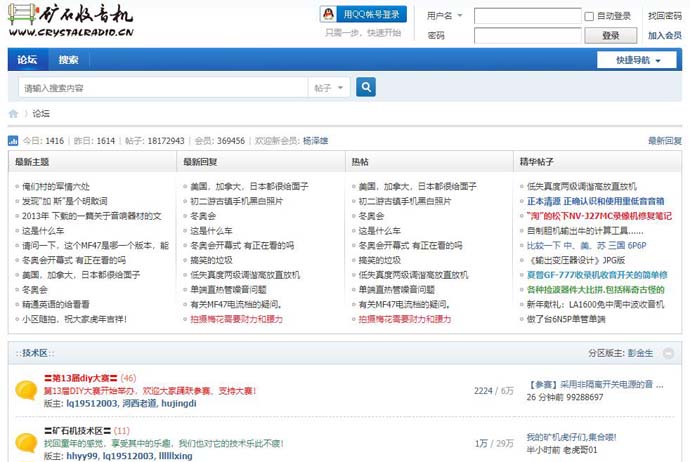Image resolution: width=690 pixels, height=462 pixels.
Task: Open moderator llllllxing profile
Action: tap(176, 456)
